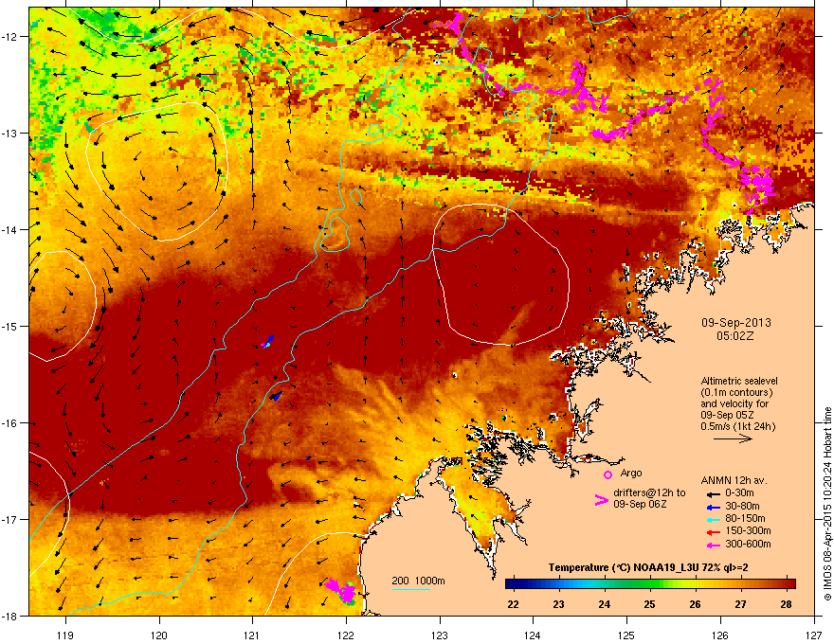Click the magenta drifters arrowhead legend symbol
834x644 pixels.
(x=601, y=499)
